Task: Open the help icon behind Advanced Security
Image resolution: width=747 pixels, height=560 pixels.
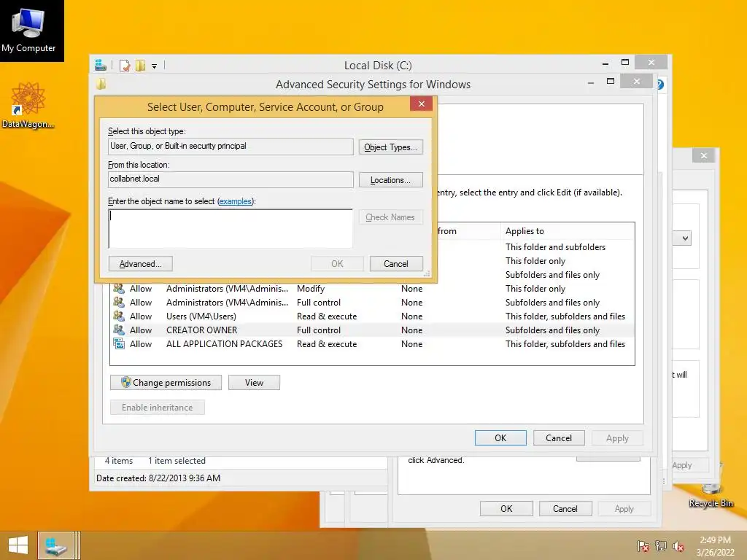Action: (660, 85)
